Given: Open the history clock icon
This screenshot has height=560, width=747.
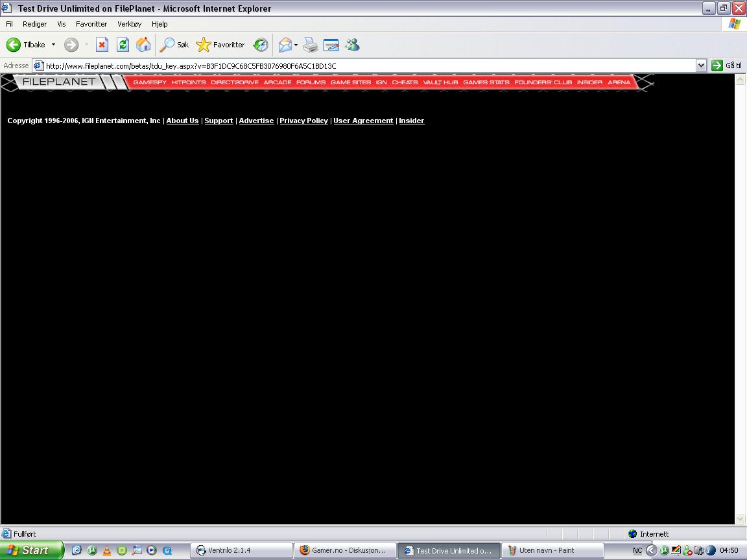Looking at the screenshot, I should [x=261, y=45].
